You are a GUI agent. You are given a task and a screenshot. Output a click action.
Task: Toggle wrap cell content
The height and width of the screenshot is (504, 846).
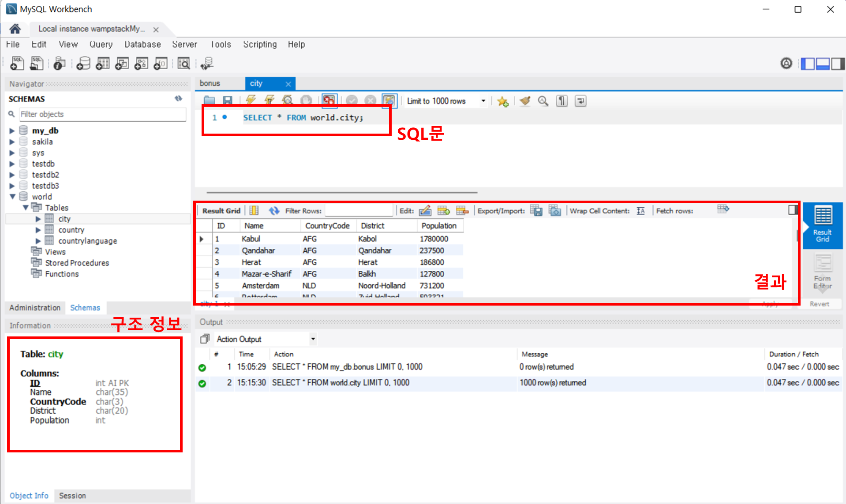641,211
